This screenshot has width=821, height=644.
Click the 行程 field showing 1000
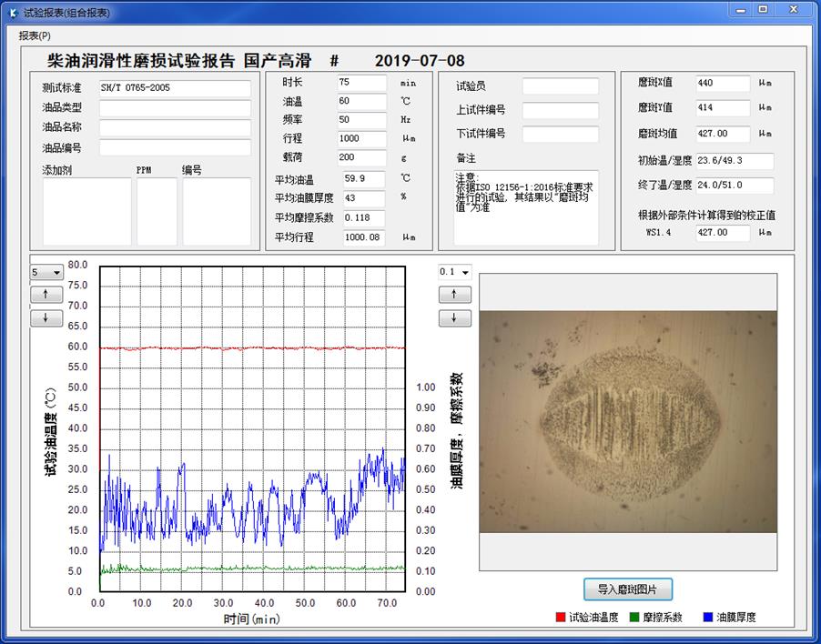tap(362, 139)
